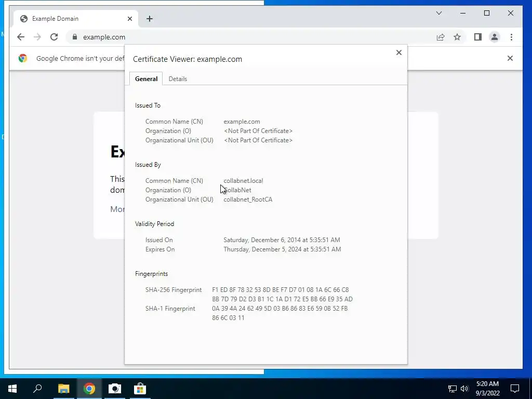Click Chrome icon in the taskbar

point(89,389)
